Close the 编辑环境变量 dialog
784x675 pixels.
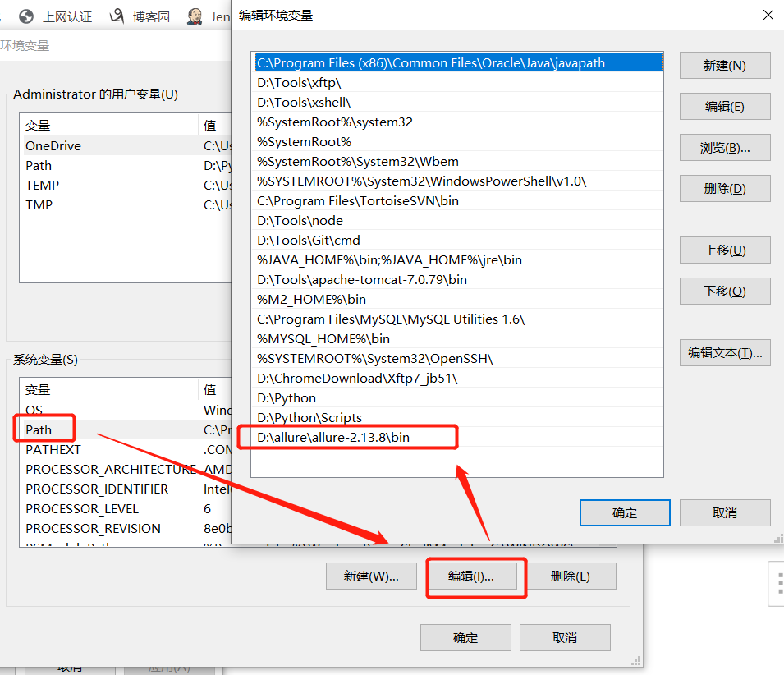point(768,15)
